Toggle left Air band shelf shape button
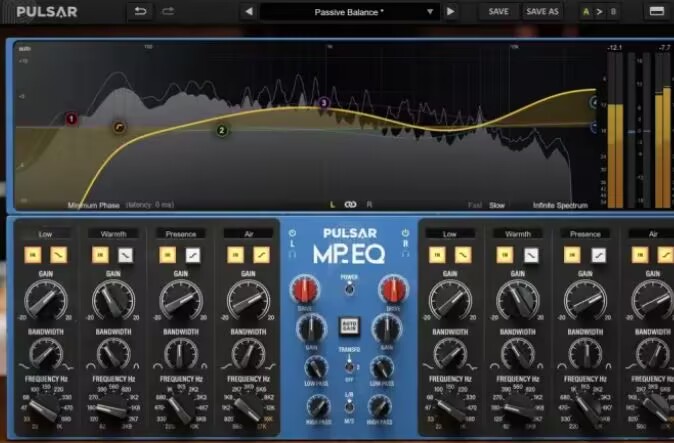Screen dimensions: 674x443 (x=261, y=255)
